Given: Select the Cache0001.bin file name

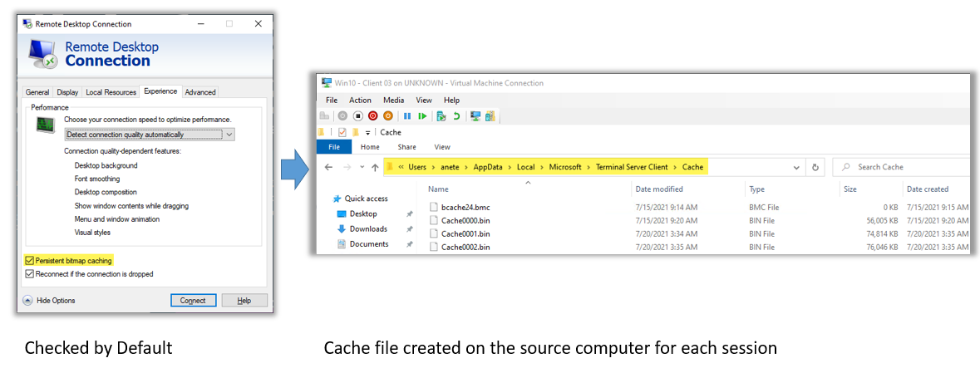Looking at the screenshot, I should [465, 233].
